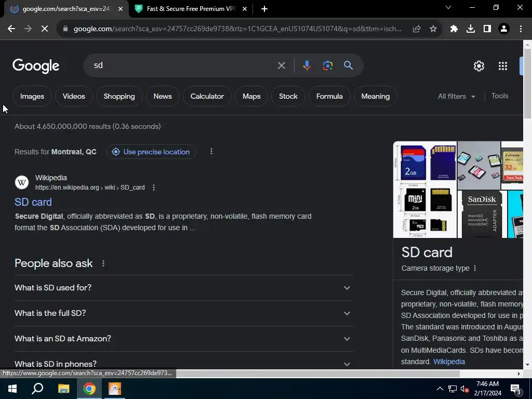Expand "What is an SD at Amazon?"
This screenshot has width=532, height=399.
coord(183,339)
